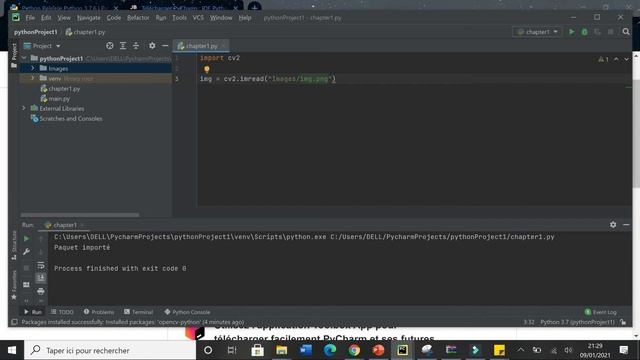Collapse the pythonProject1 root folder

[24, 58]
